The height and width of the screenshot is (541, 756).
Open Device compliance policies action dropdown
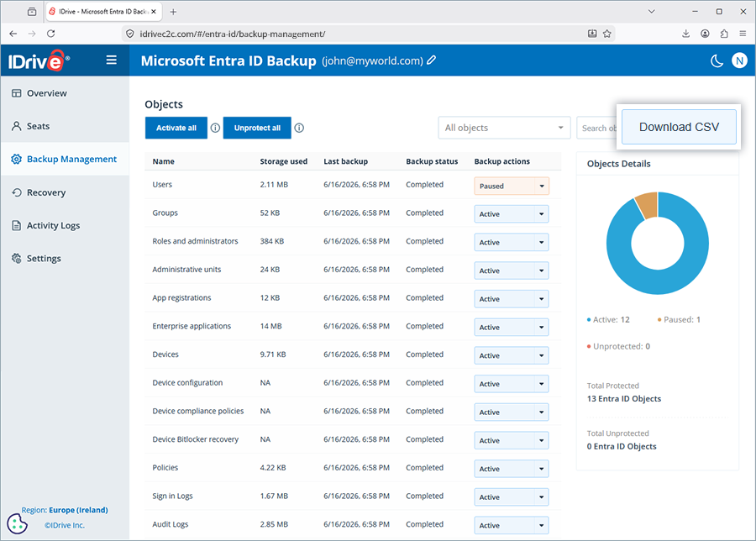pos(512,412)
